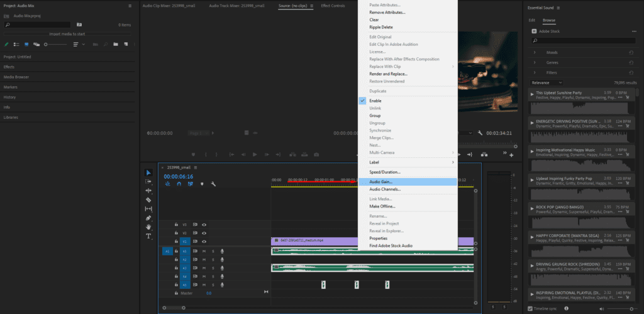This screenshot has height=314, width=644.
Task: Click New Item icon in Project panel
Action: tap(126, 44)
